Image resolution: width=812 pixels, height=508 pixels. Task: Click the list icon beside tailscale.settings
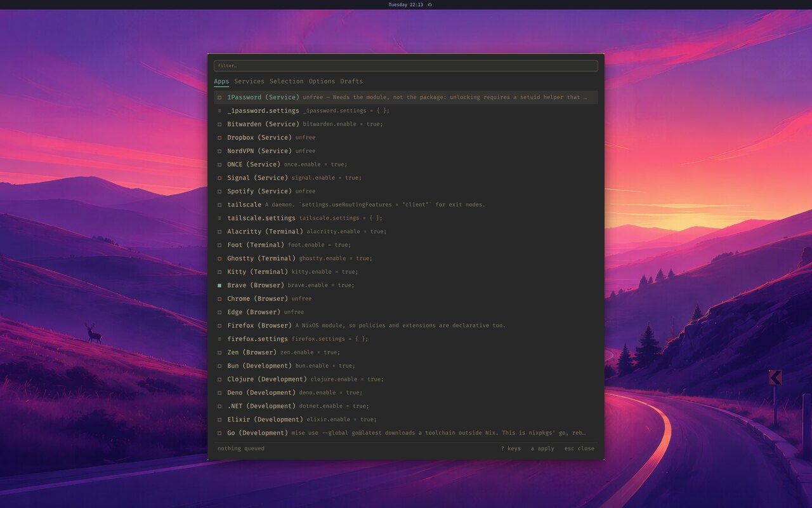click(219, 218)
